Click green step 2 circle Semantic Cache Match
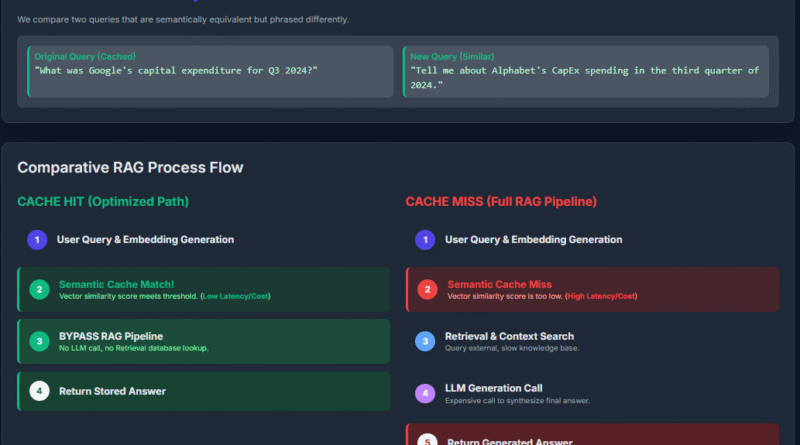This screenshot has width=800, height=445. [39, 289]
